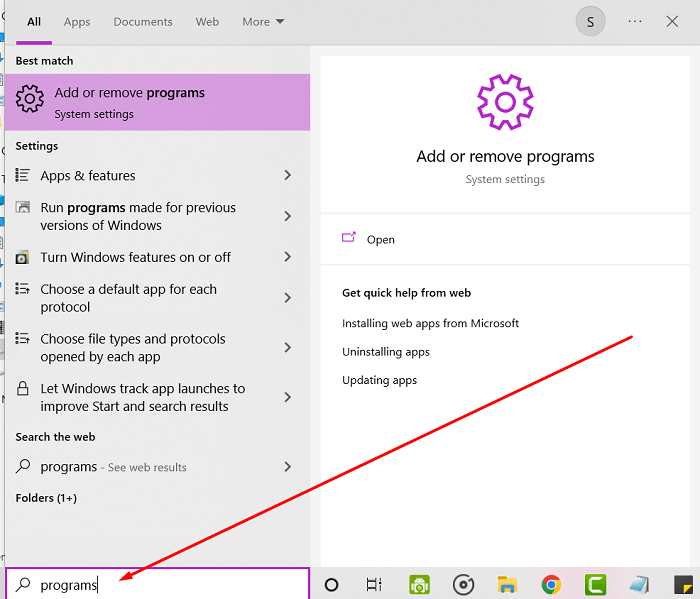Screen dimensions: 700x599
Task: Open Let Windows track app launches setting
Action: tap(158, 397)
